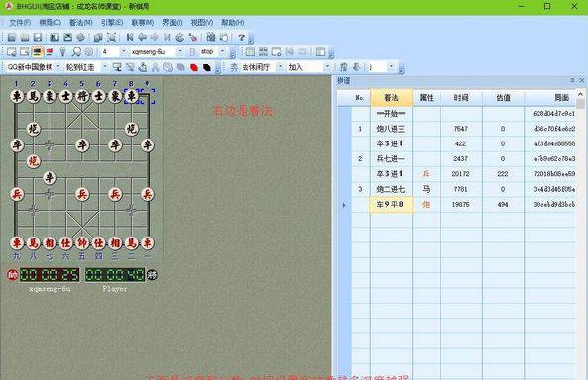Click the 估值 column header
588x380 pixels.
503,98
